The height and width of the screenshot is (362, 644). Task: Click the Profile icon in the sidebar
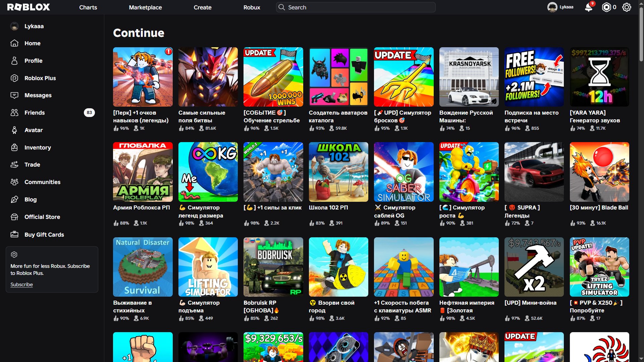(x=14, y=61)
